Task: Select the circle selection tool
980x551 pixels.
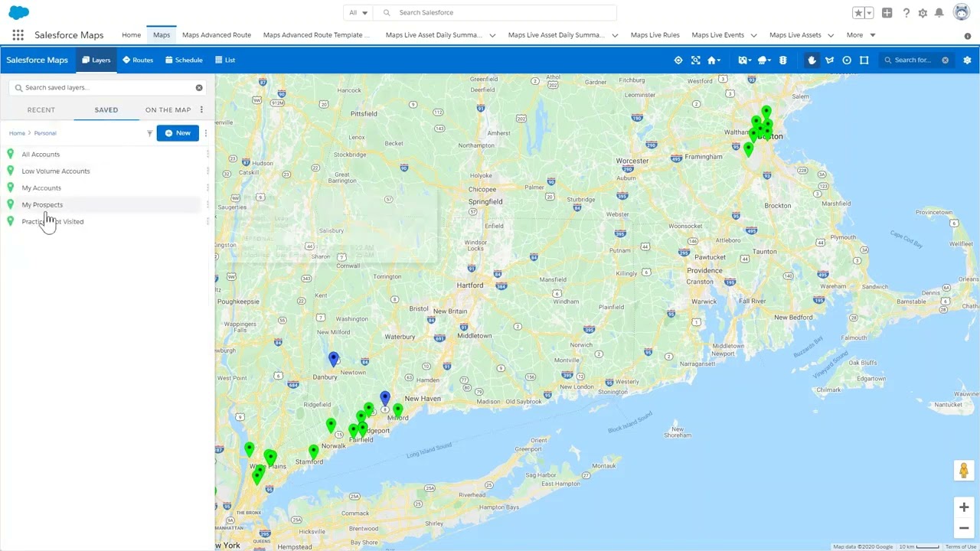Action: coord(847,60)
